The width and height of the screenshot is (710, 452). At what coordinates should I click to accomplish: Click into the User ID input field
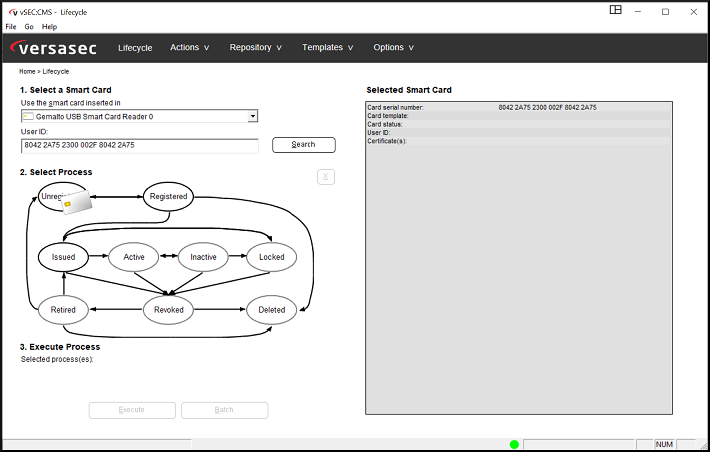coord(140,146)
